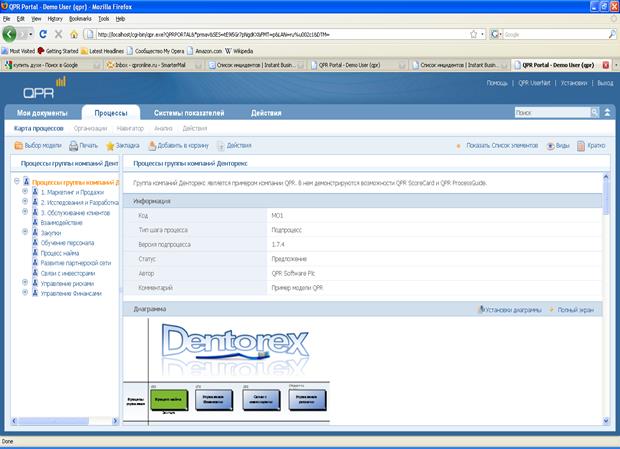
Task: Click the Помощь help link
Action: [x=497, y=83]
